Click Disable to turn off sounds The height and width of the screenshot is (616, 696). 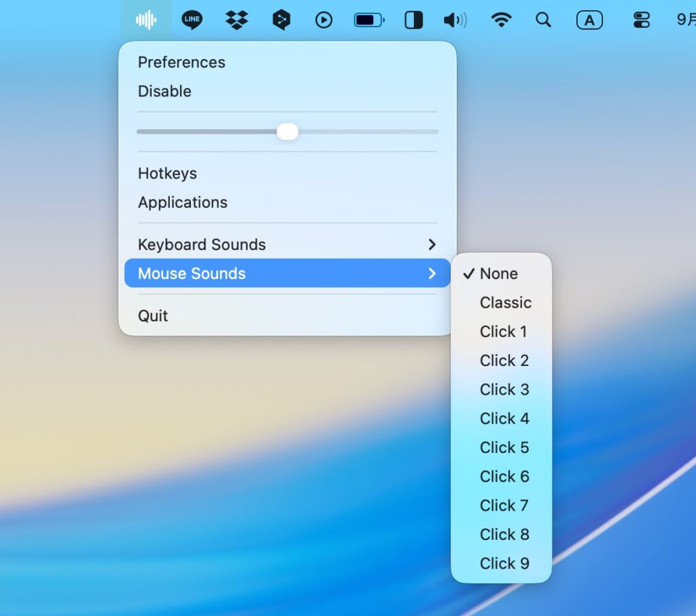(x=164, y=92)
